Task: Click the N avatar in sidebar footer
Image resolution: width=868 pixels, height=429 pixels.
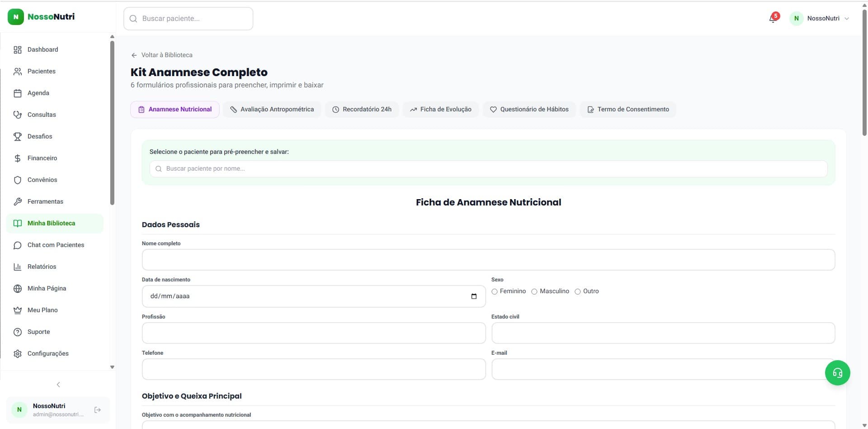Action: coord(19,410)
